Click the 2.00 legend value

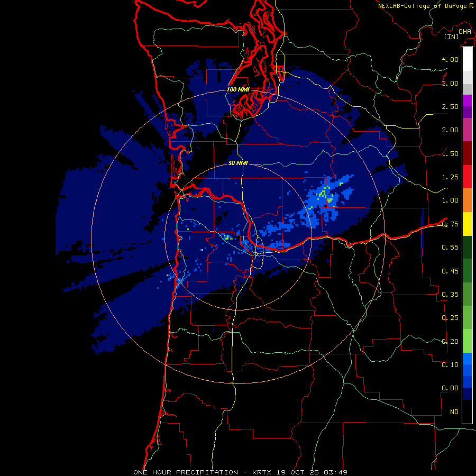[x=450, y=130]
